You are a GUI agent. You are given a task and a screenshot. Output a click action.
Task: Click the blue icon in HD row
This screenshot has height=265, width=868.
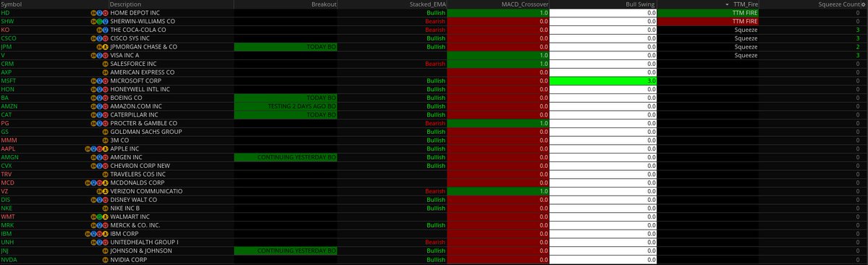point(100,12)
